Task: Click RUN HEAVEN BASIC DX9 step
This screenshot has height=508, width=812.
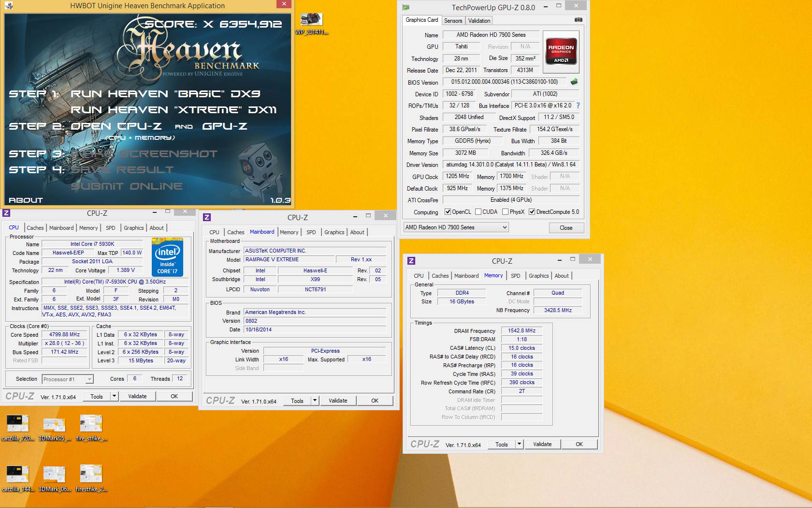Action: coord(166,94)
